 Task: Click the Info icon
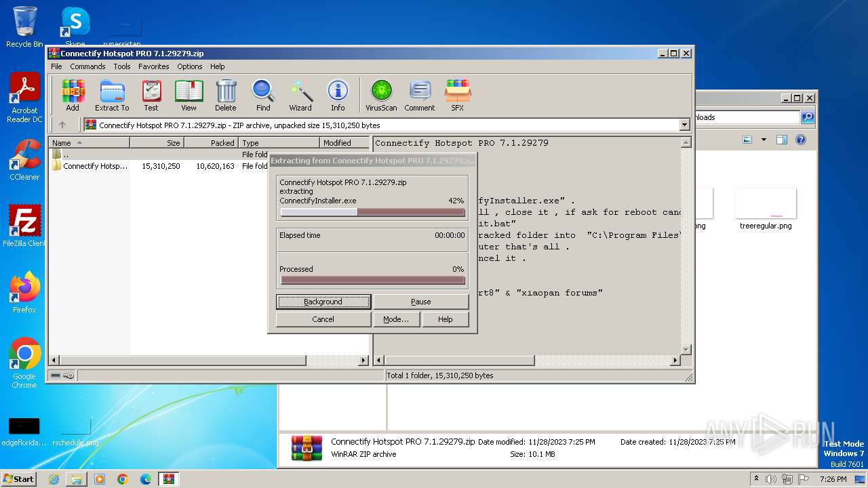pos(338,95)
